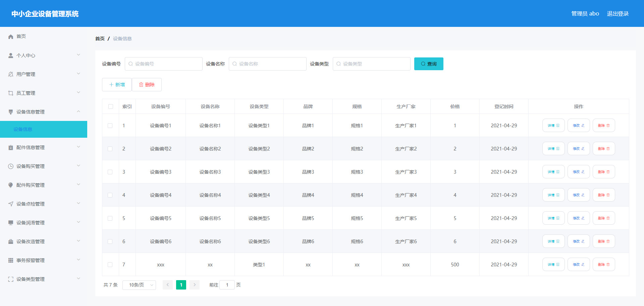Open the 事务报警管理 menu
The image size is (644, 306).
[44, 260]
